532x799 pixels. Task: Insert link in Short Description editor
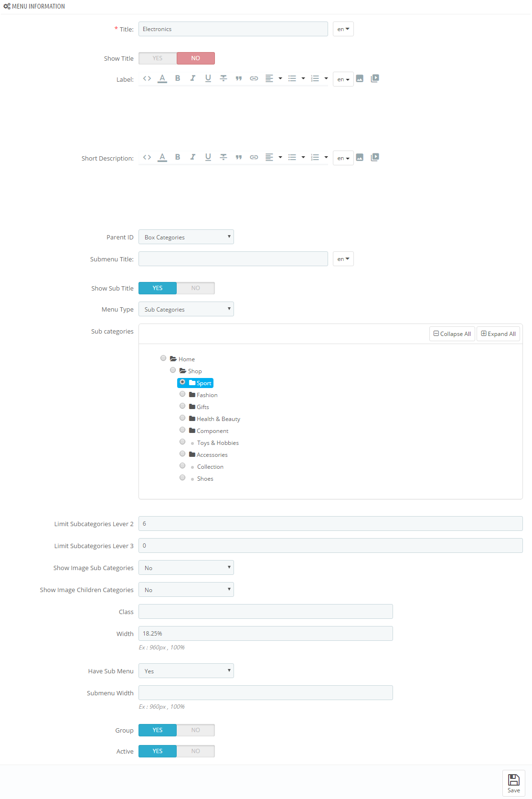tap(254, 157)
